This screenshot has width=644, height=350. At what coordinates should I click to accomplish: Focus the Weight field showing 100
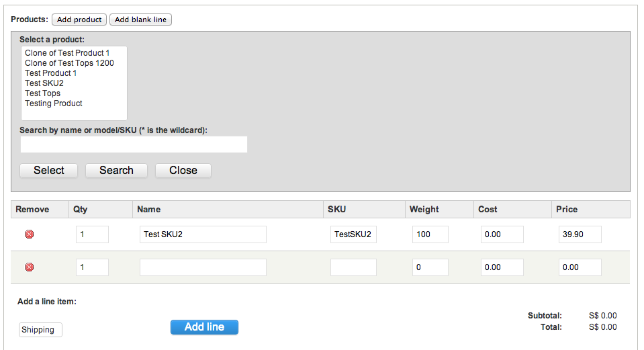[430, 234]
